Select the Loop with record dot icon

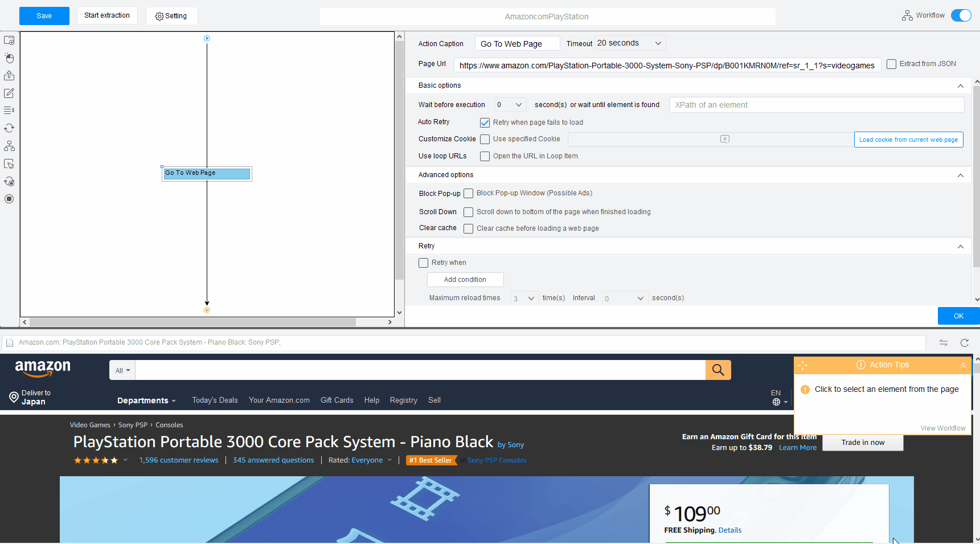[9, 182]
